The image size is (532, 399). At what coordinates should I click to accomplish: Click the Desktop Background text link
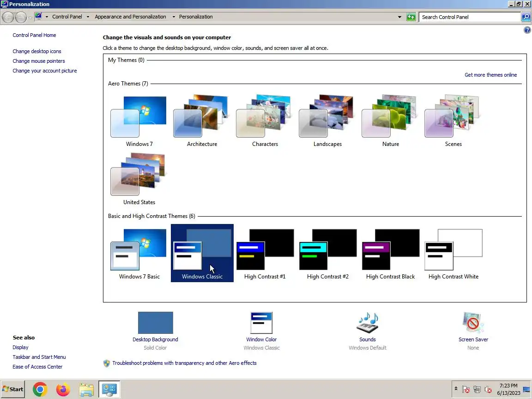[155, 339]
